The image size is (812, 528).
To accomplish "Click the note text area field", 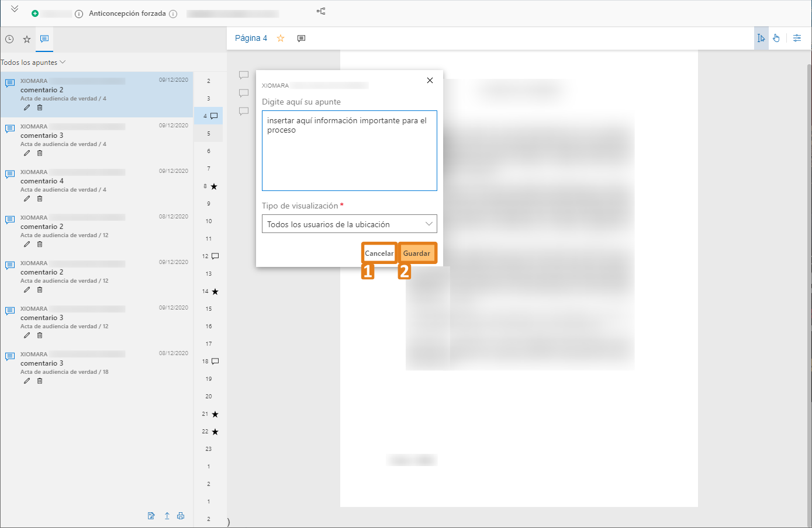I will click(349, 151).
